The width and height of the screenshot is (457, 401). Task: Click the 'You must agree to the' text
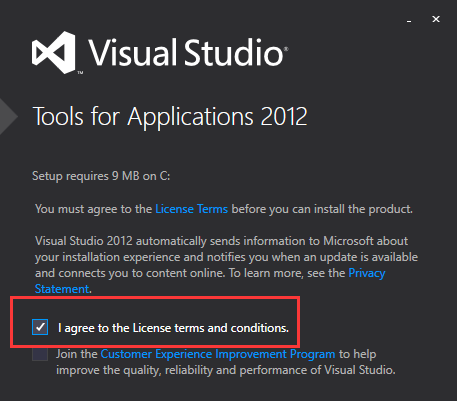click(x=94, y=209)
